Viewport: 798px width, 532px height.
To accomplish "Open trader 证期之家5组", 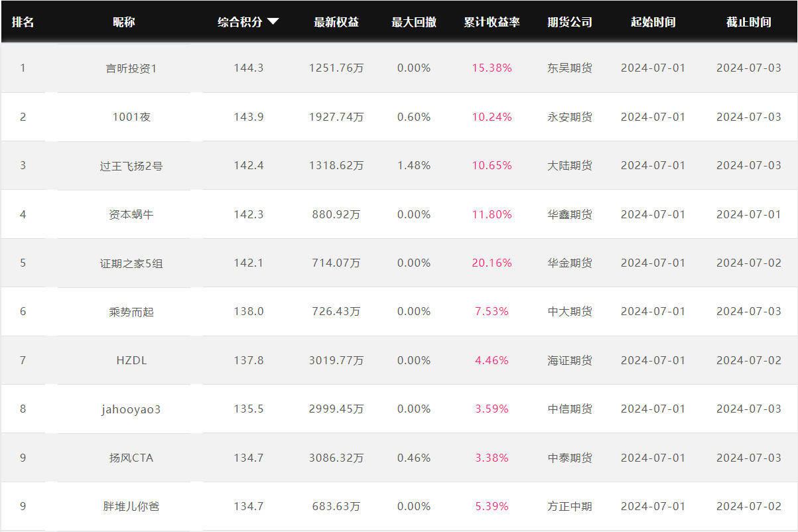I will pyautogui.click(x=131, y=263).
